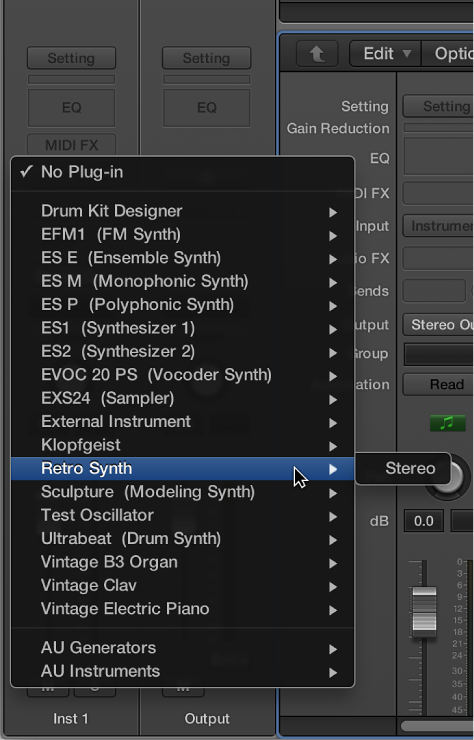Open the EQ slot on Inst 1 strip
The width and height of the screenshot is (474, 740).
pyautogui.click(x=71, y=108)
